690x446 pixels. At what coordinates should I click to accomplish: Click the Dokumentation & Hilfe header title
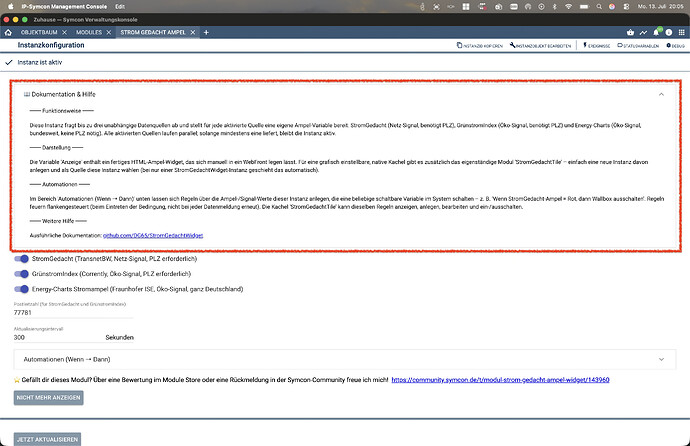tap(63, 94)
